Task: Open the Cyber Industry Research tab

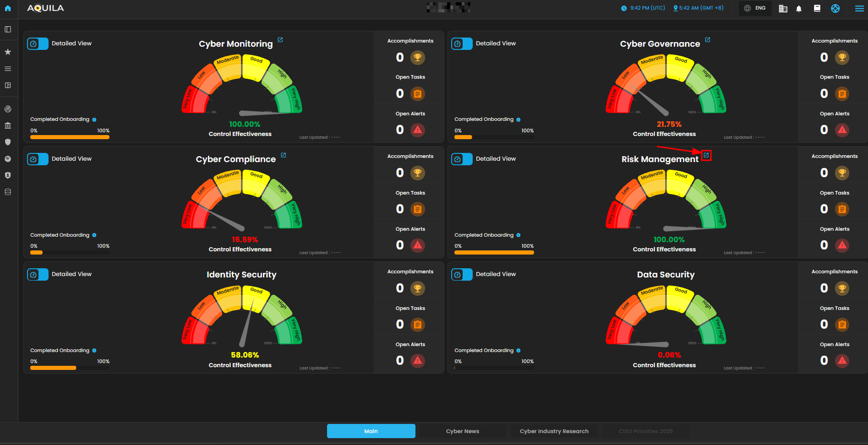Action: tap(554, 431)
